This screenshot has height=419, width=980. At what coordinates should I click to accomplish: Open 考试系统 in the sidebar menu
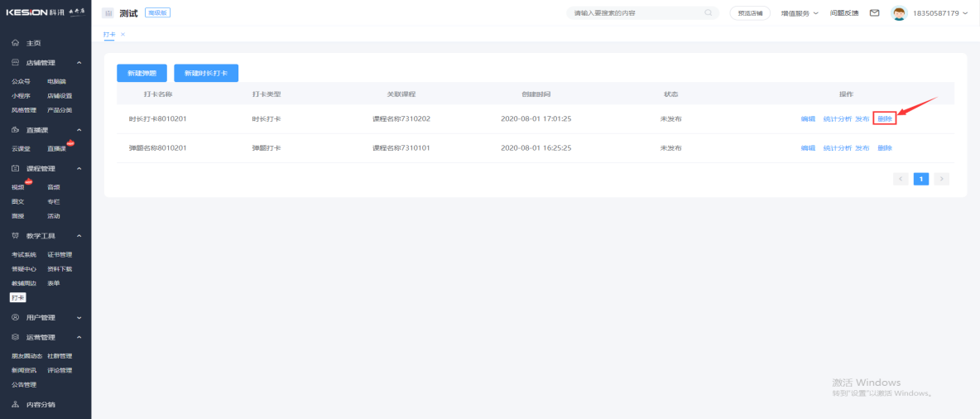coord(24,255)
